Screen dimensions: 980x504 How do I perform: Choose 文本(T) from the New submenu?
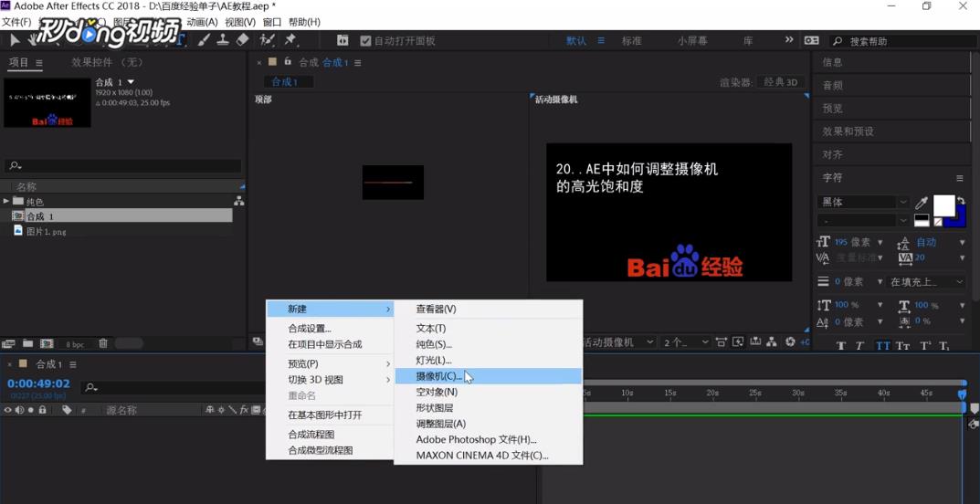coord(488,328)
